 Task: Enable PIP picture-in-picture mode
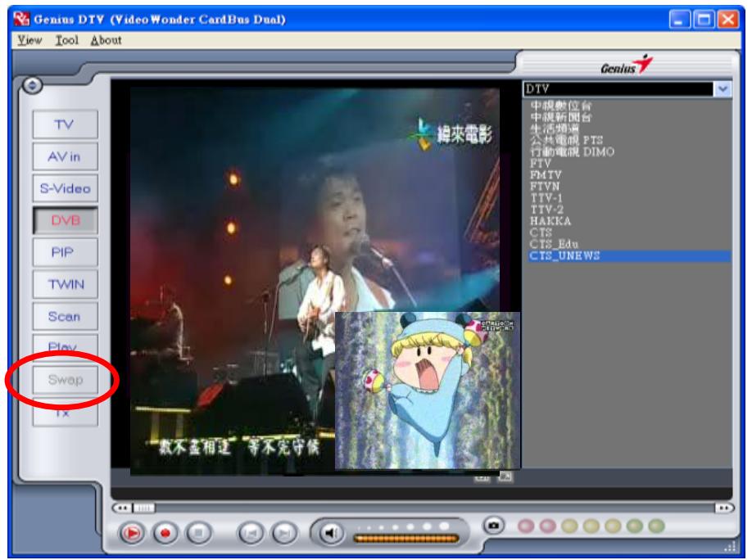pyautogui.click(x=66, y=252)
